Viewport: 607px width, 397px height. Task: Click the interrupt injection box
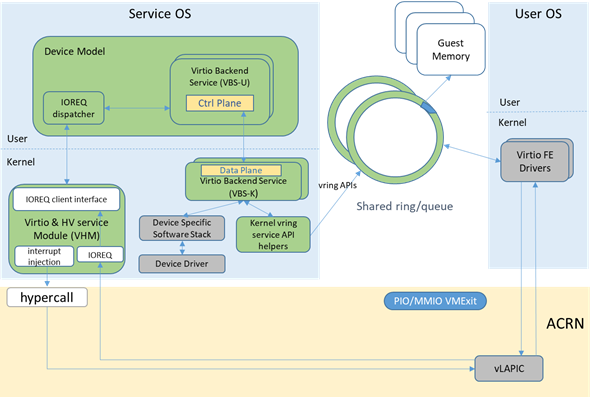(44, 256)
